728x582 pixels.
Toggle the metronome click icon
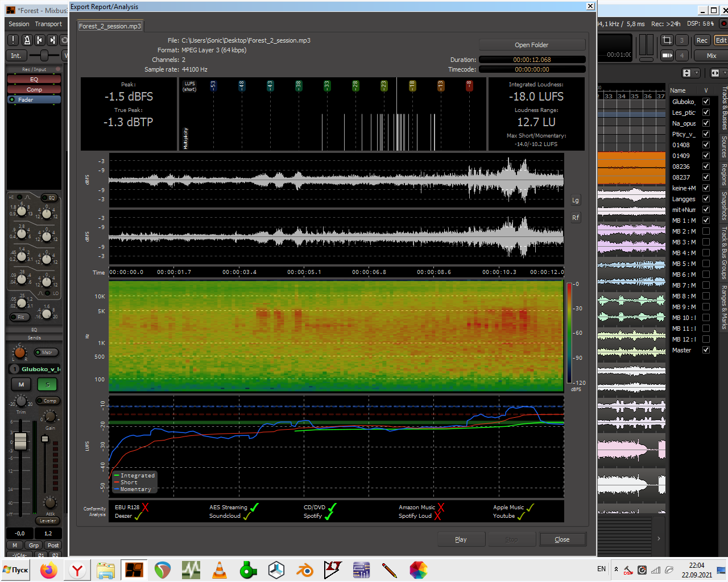[x=27, y=40]
